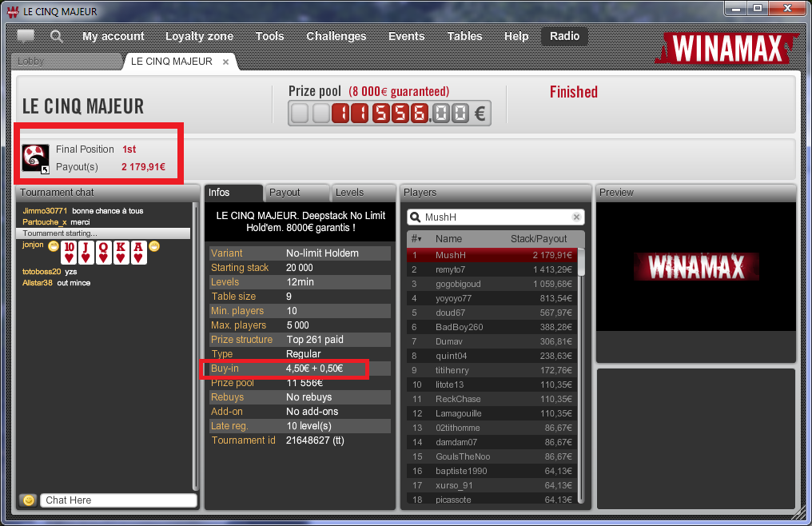The height and width of the screenshot is (526, 812).
Task: Click the Winamax logo in the header
Action: tap(727, 49)
